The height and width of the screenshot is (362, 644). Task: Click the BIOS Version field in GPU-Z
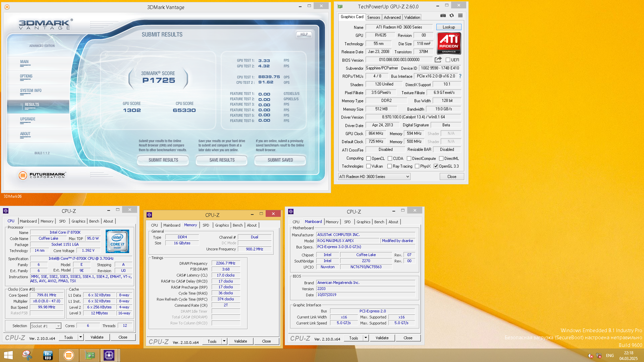click(x=399, y=60)
